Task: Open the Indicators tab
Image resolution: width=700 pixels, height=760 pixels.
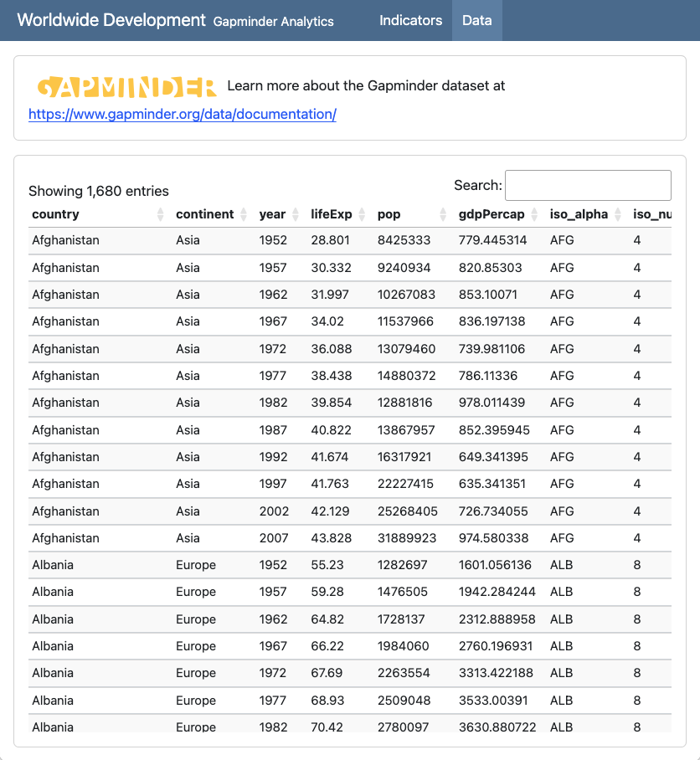Action: (410, 20)
